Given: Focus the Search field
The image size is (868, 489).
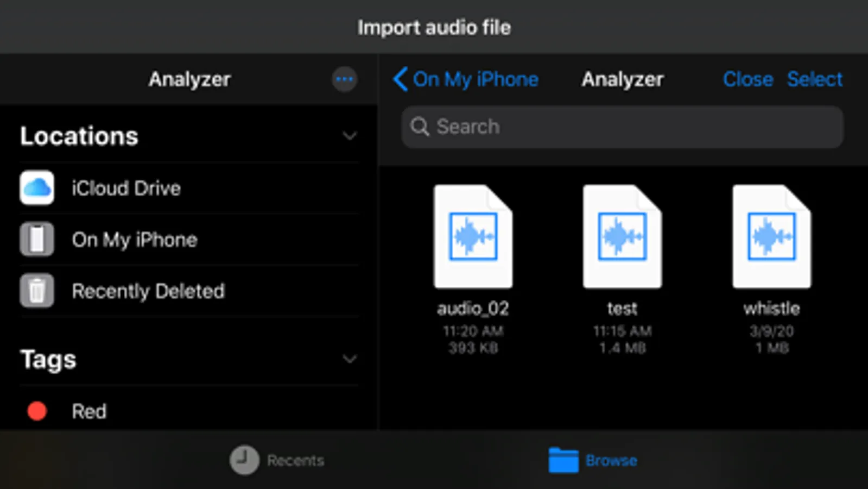Looking at the screenshot, I should tap(622, 127).
